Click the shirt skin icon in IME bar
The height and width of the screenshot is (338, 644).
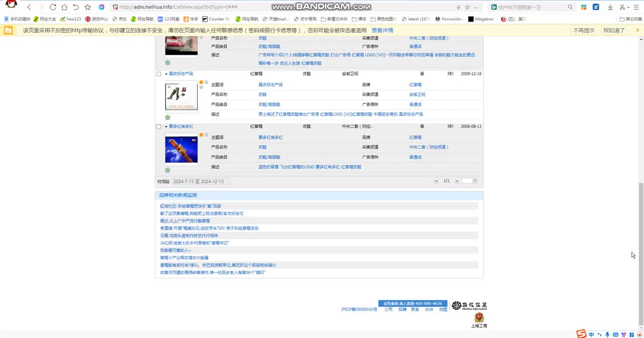(x=624, y=334)
